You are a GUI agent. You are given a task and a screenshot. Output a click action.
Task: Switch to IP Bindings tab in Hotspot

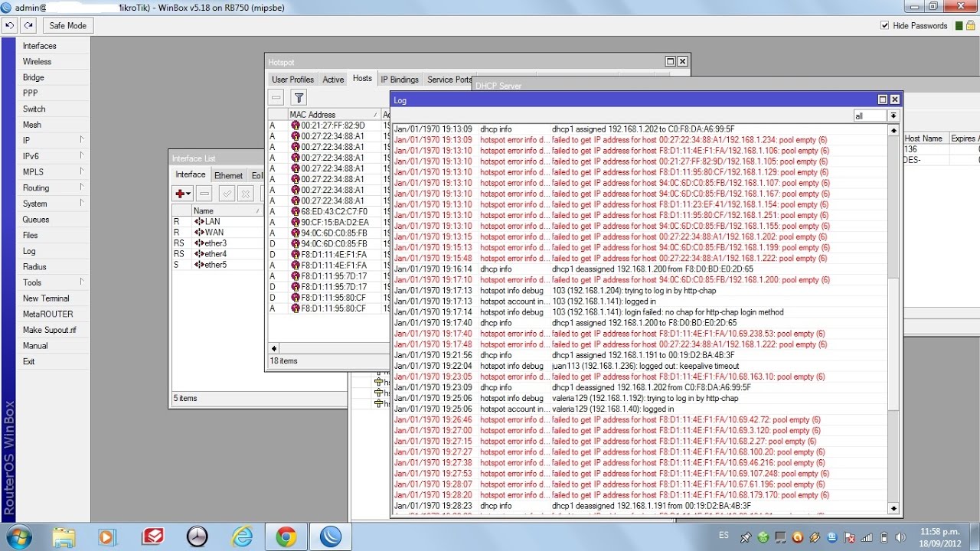[x=400, y=80]
